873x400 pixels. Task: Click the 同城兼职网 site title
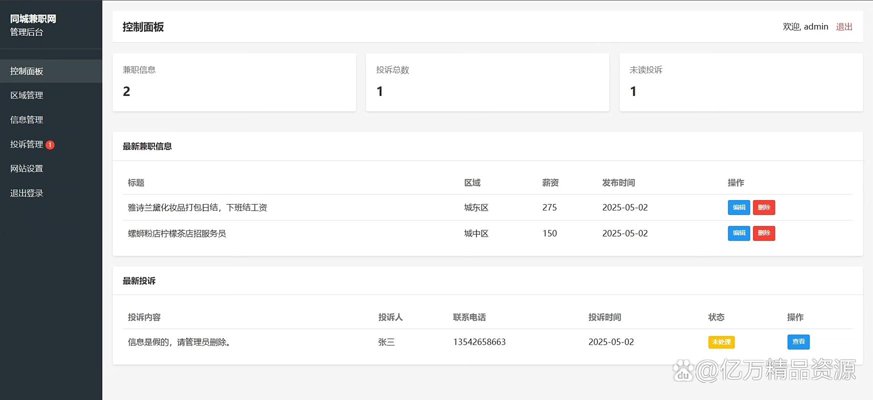[x=33, y=19]
